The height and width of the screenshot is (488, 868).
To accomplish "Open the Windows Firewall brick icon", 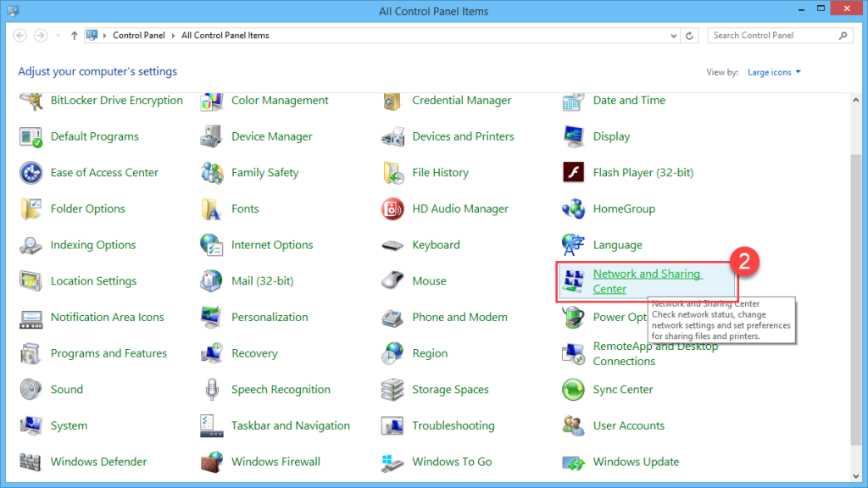I will click(211, 462).
